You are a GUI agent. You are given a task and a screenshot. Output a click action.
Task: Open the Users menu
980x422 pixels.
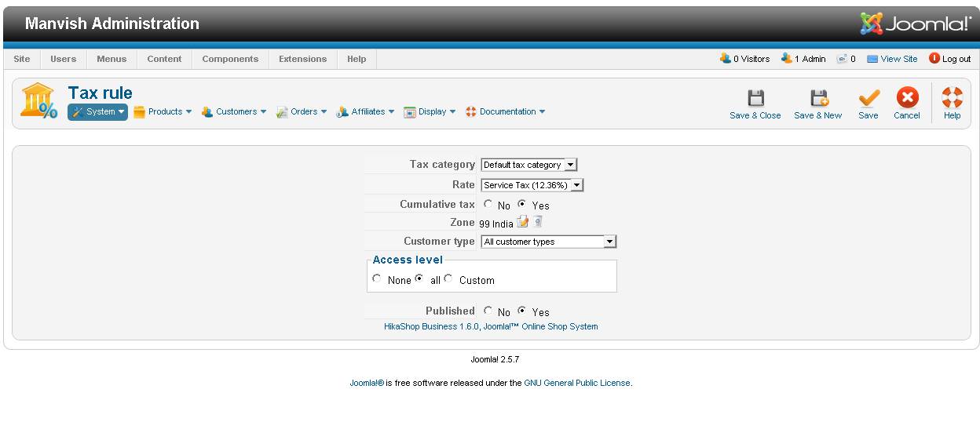pos(64,59)
